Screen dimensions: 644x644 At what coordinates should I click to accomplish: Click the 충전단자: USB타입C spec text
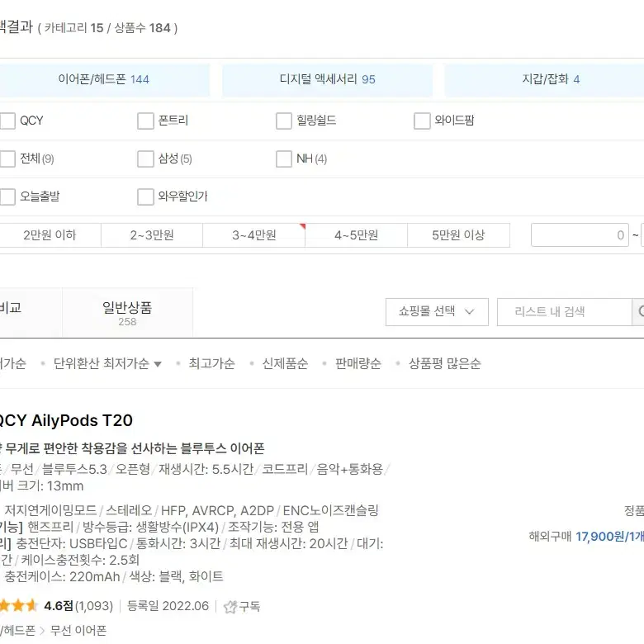pyautogui.click(x=72, y=544)
